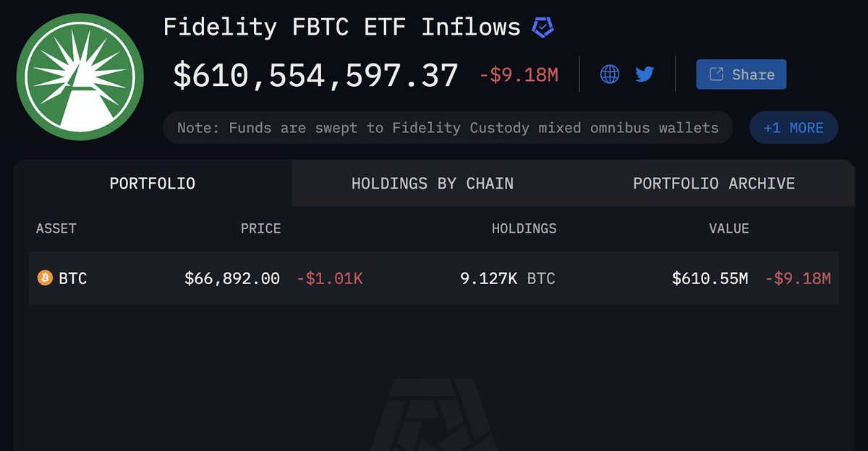This screenshot has width=868, height=451.
Task: Open the PORTFOLIO ARCHIVE tab
Action: coord(714,184)
